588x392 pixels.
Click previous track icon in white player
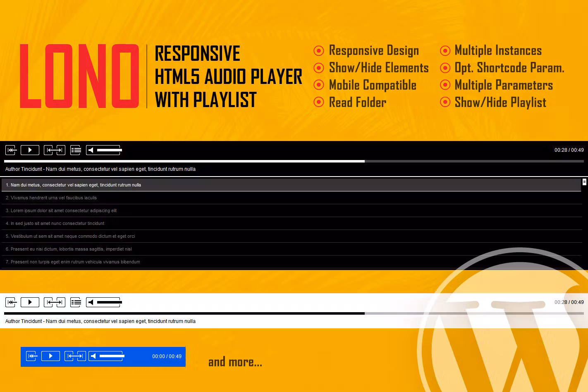pos(11,302)
